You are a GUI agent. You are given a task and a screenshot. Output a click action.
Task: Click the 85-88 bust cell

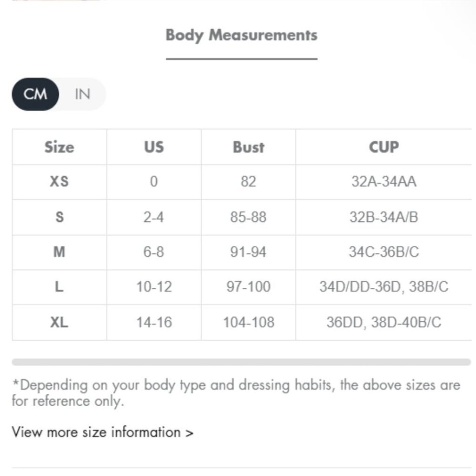(248, 217)
